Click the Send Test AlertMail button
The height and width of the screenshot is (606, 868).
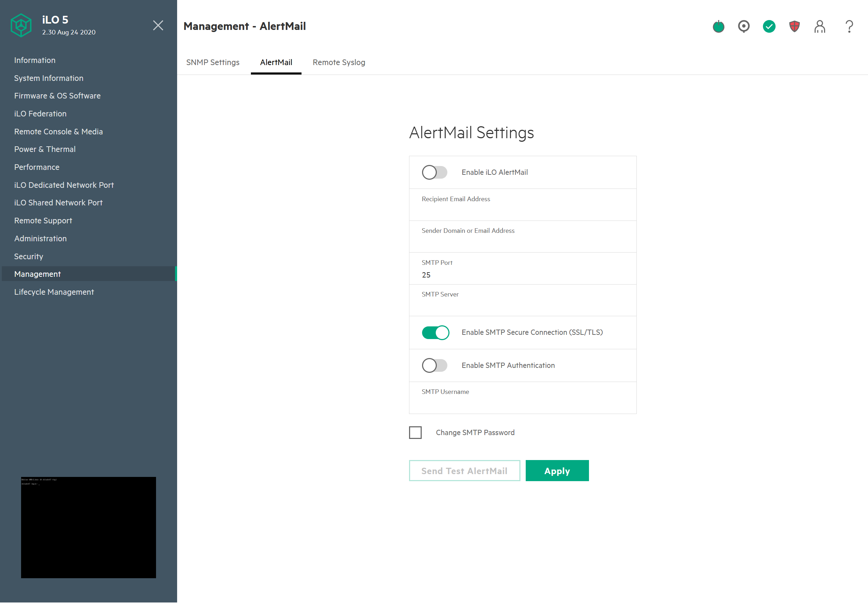(x=464, y=471)
